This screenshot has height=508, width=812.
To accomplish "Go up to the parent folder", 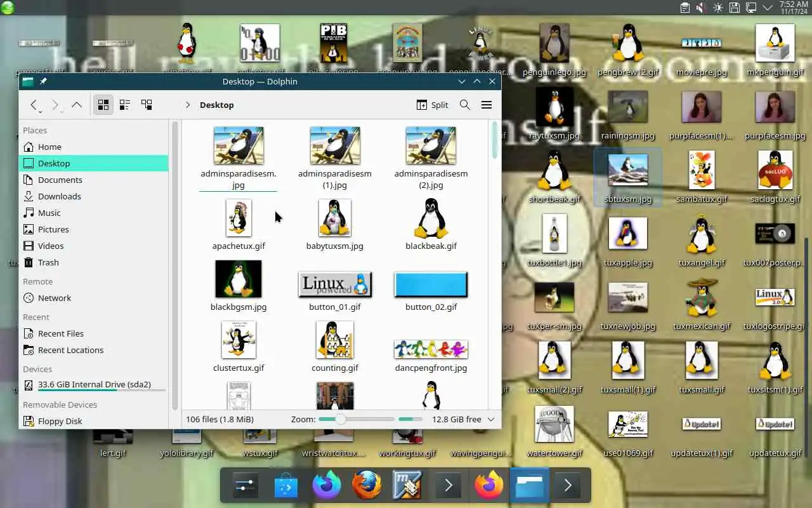I will point(77,105).
